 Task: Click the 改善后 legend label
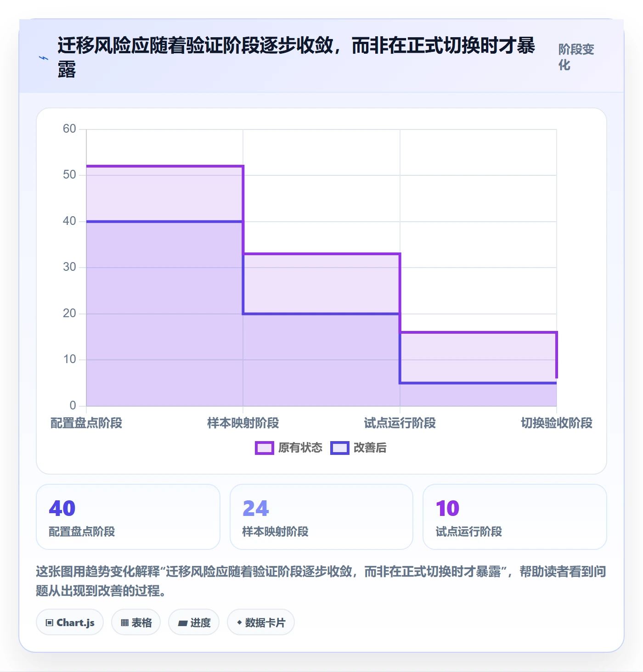[x=370, y=448]
